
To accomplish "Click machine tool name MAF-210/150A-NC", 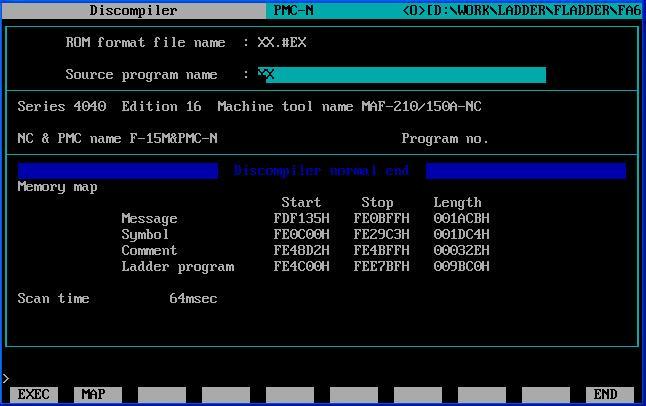I will [x=421, y=107].
